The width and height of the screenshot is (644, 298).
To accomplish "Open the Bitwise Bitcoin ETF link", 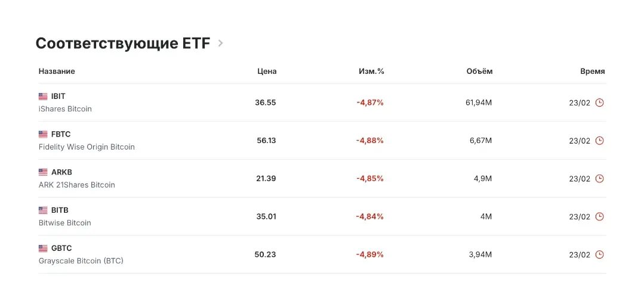I will point(64,223).
